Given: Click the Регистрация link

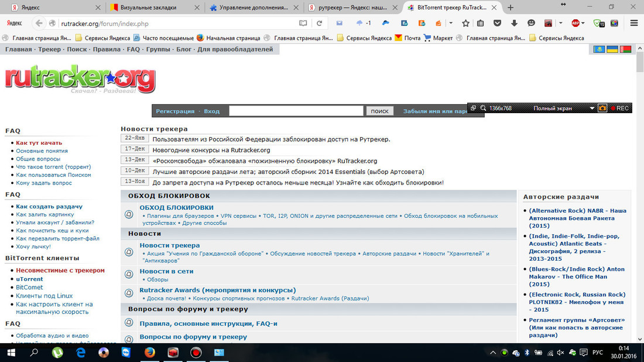Looking at the screenshot, I should (175, 111).
